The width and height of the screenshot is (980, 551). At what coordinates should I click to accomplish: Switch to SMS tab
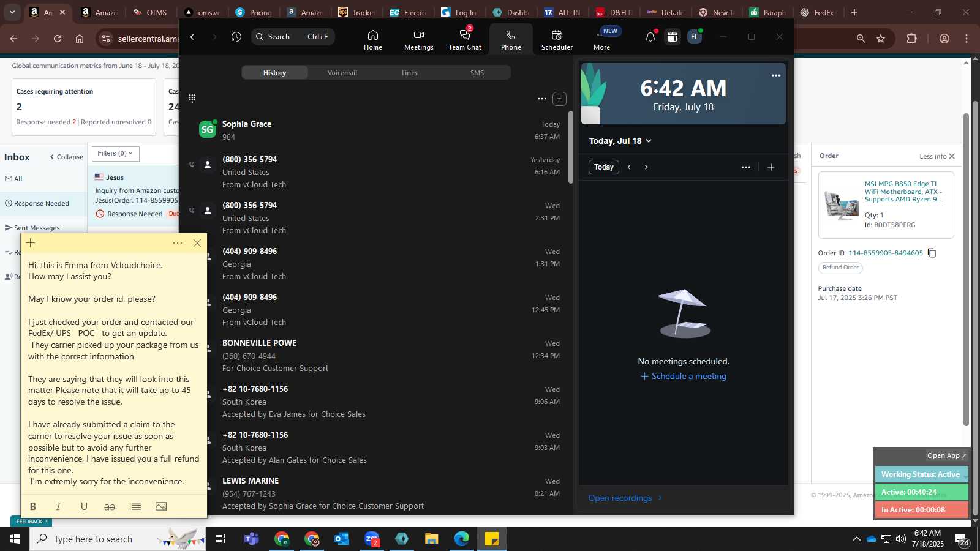(477, 73)
